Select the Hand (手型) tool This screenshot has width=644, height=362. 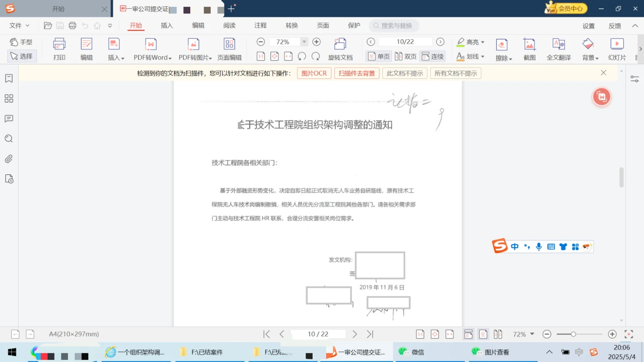tap(21, 42)
